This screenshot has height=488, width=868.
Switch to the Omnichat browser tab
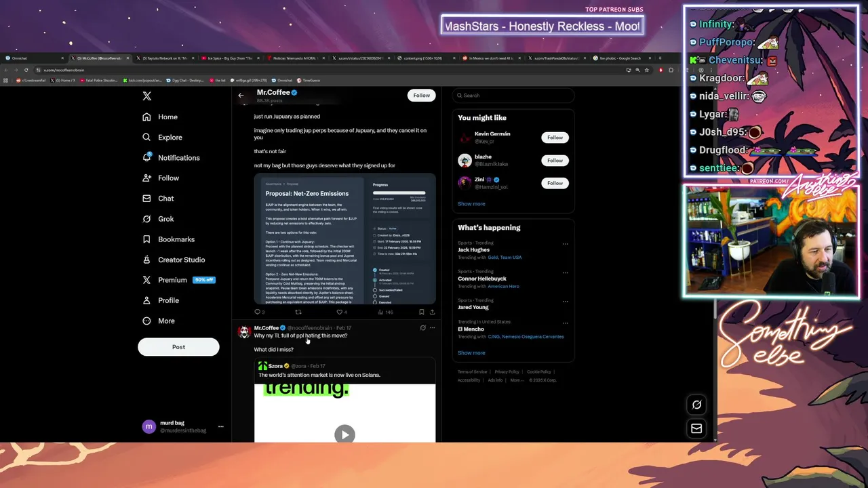pos(33,58)
